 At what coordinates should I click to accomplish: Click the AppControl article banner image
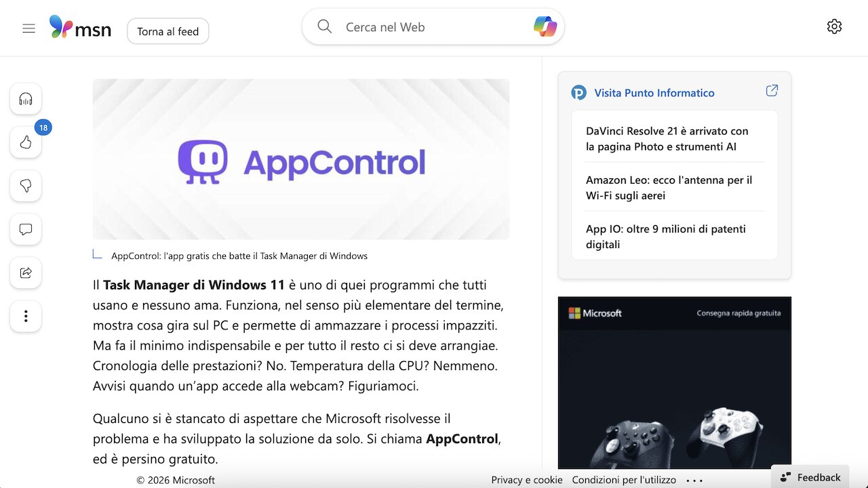tap(301, 159)
